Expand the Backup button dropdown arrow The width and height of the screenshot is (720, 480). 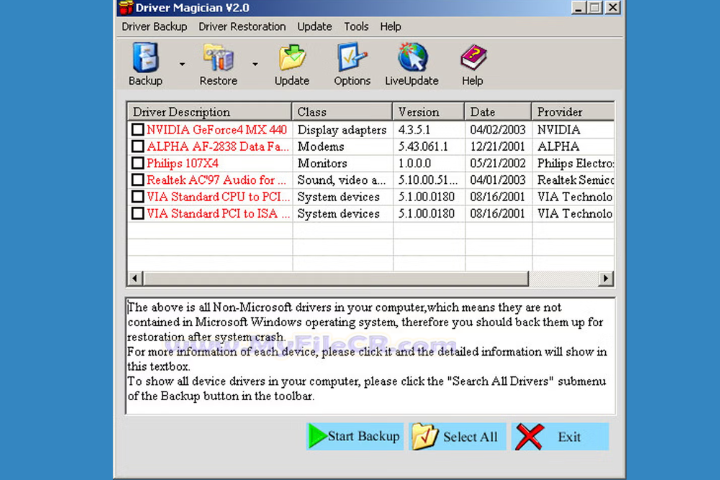click(182, 64)
